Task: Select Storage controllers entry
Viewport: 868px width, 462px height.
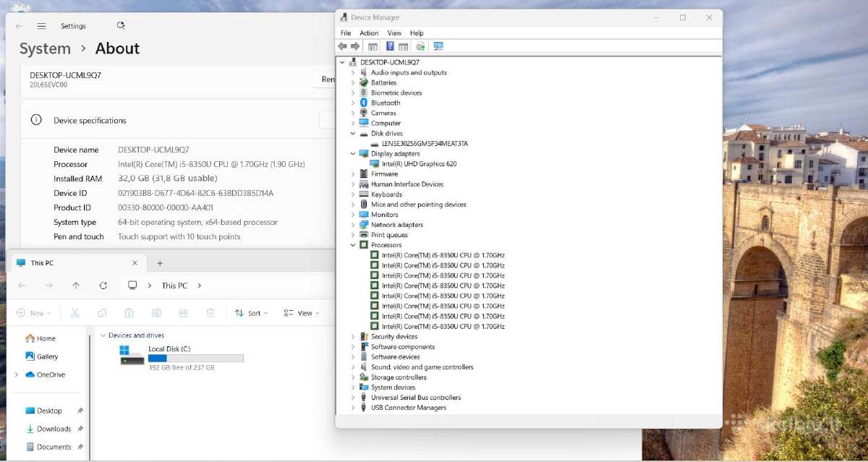Action: click(399, 377)
